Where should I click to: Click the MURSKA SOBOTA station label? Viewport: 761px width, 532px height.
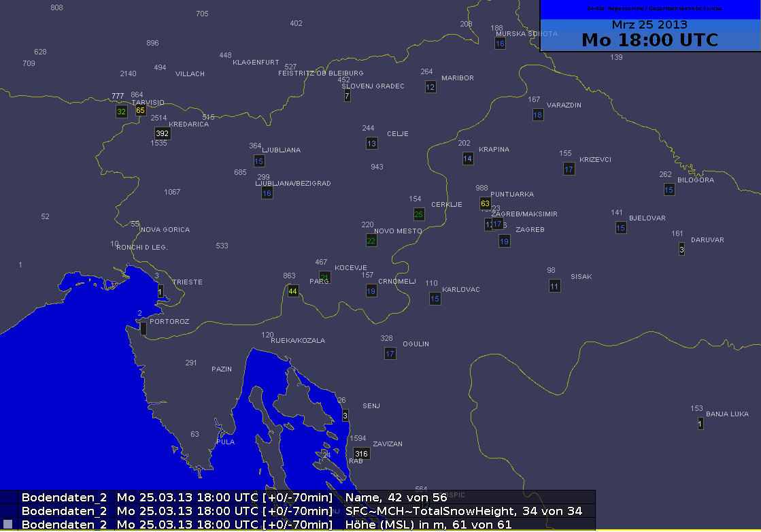pos(526,33)
